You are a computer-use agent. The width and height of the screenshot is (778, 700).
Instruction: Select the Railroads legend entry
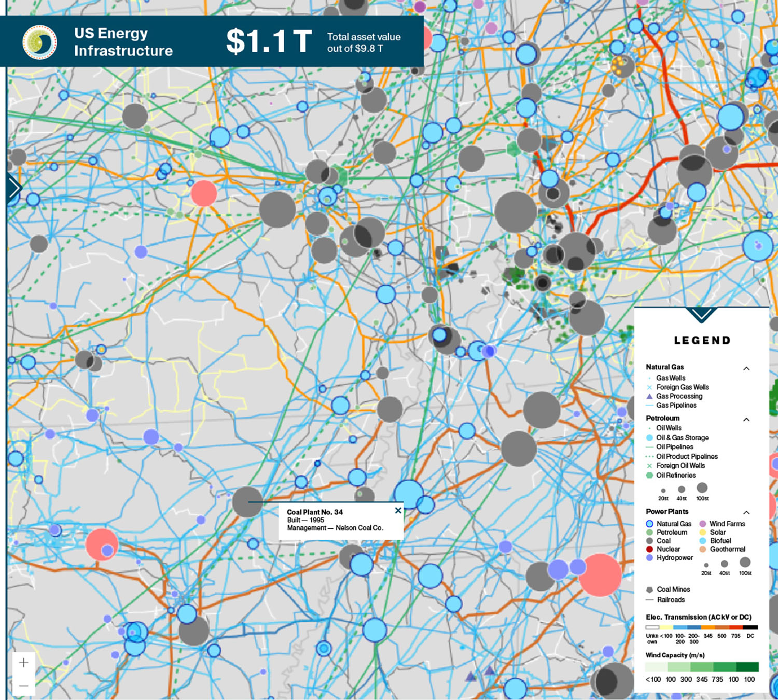click(671, 599)
